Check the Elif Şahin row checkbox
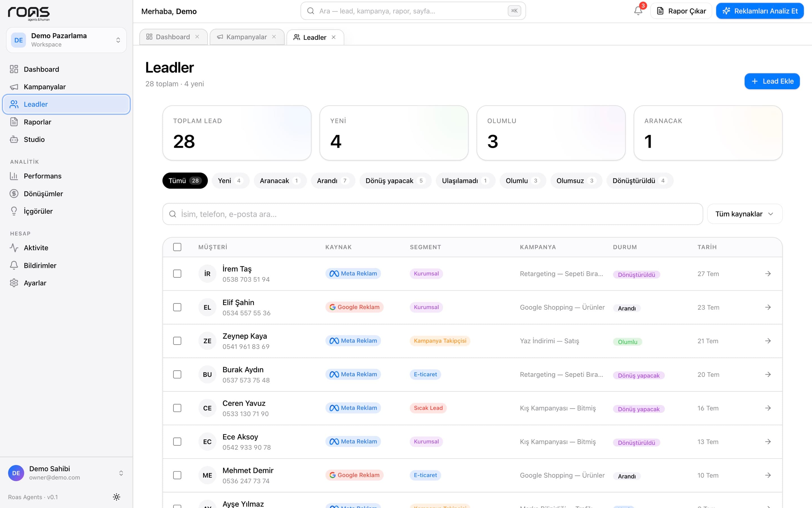812x508 pixels. pos(177,307)
